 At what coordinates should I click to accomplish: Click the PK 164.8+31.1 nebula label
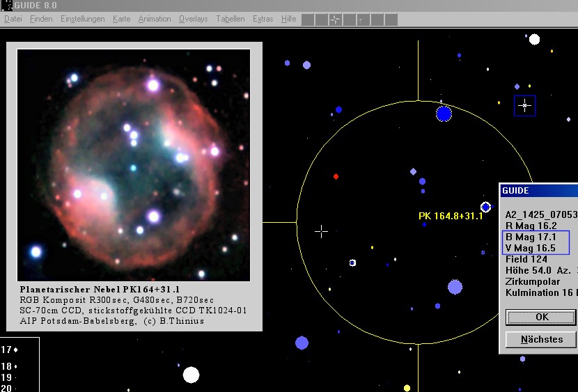[x=451, y=217]
